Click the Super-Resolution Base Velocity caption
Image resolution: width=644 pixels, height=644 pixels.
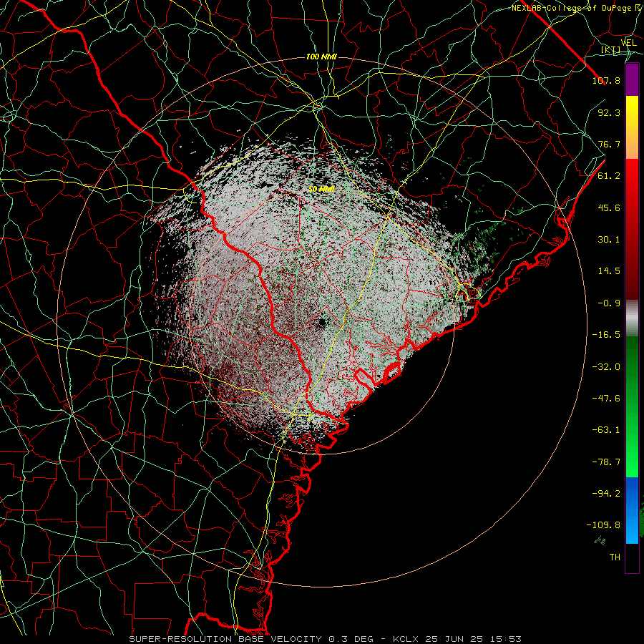(325, 639)
